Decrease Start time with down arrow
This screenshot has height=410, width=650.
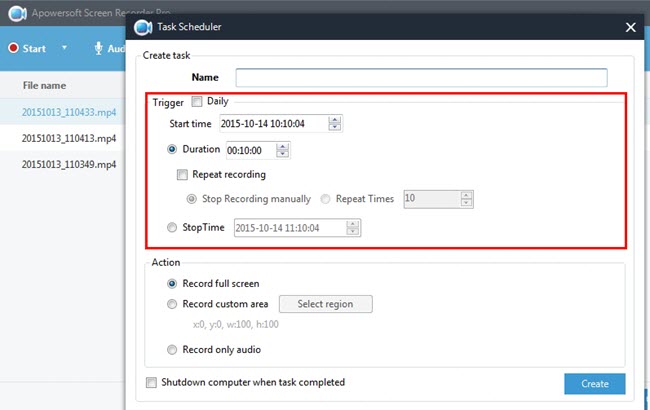tap(335, 127)
